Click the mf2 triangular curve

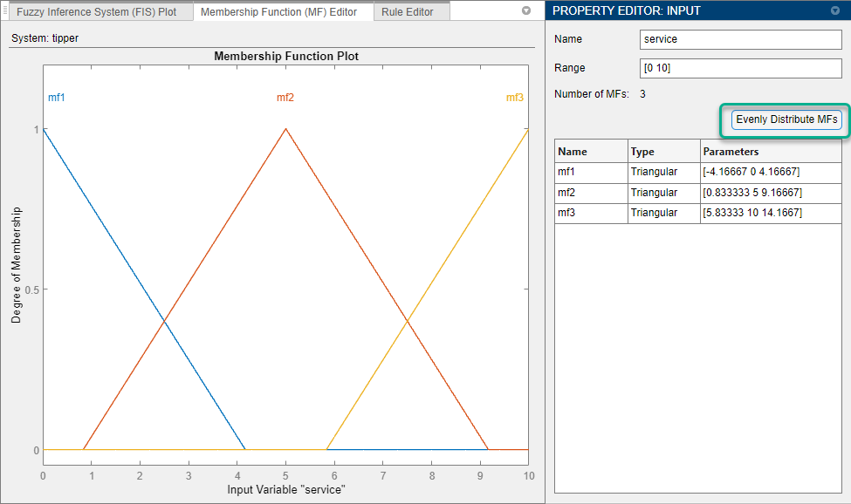click(x=285, y=127)
